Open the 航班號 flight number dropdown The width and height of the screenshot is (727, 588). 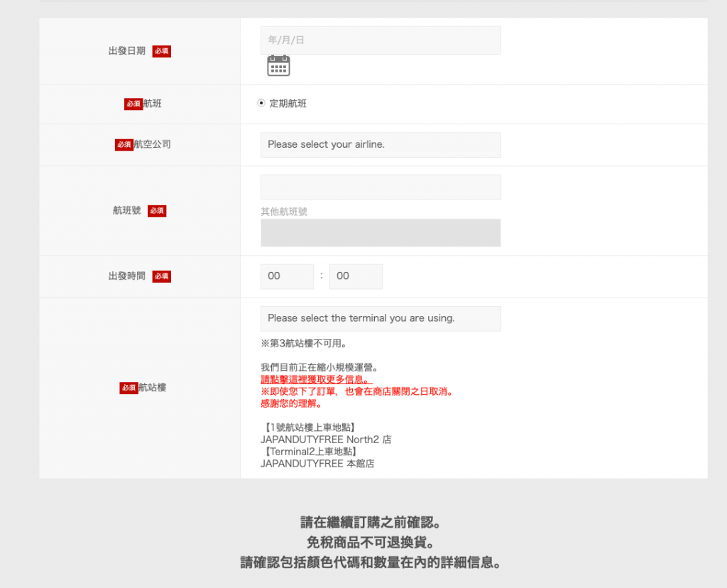tap(381, 187)
